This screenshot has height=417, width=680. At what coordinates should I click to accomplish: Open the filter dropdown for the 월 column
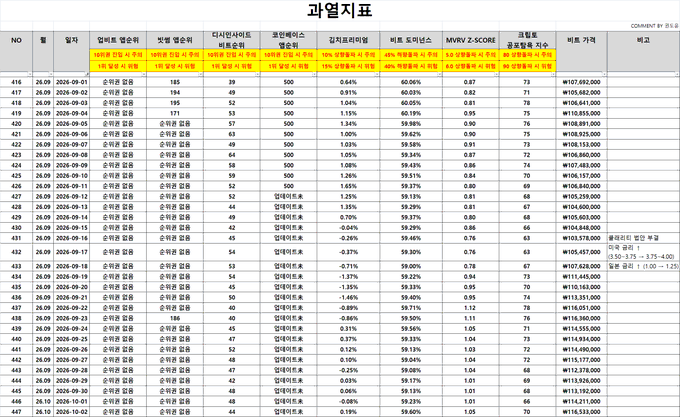(51, 75)
